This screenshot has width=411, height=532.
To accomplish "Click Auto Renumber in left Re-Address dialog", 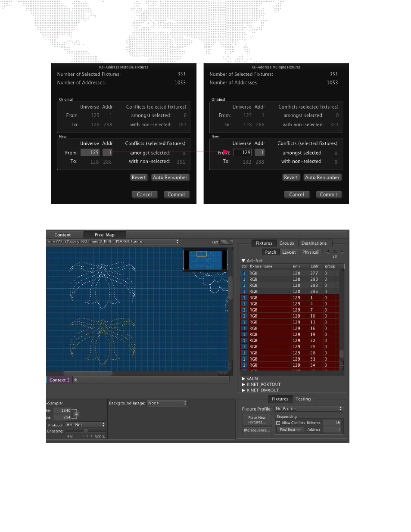I will (170, 177).
